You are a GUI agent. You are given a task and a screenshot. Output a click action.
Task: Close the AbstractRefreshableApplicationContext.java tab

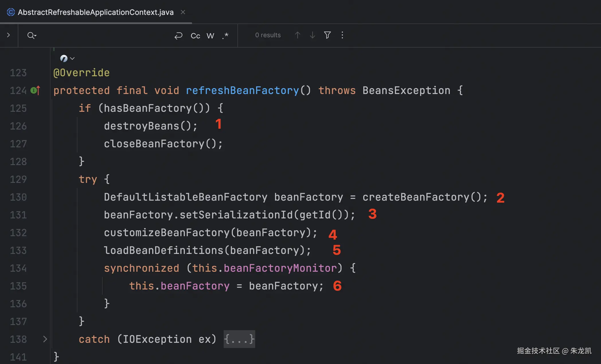(183, 12)
